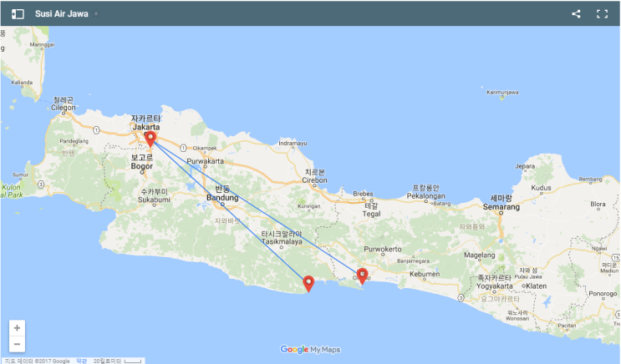Click the Purwokerto city label
Image resolution: width=621 pixels, height=364 pixels.
[383, 250]
